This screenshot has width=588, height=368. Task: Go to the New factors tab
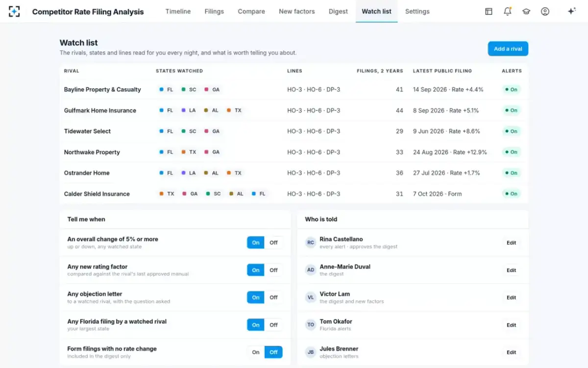click(x=297, y=11)
